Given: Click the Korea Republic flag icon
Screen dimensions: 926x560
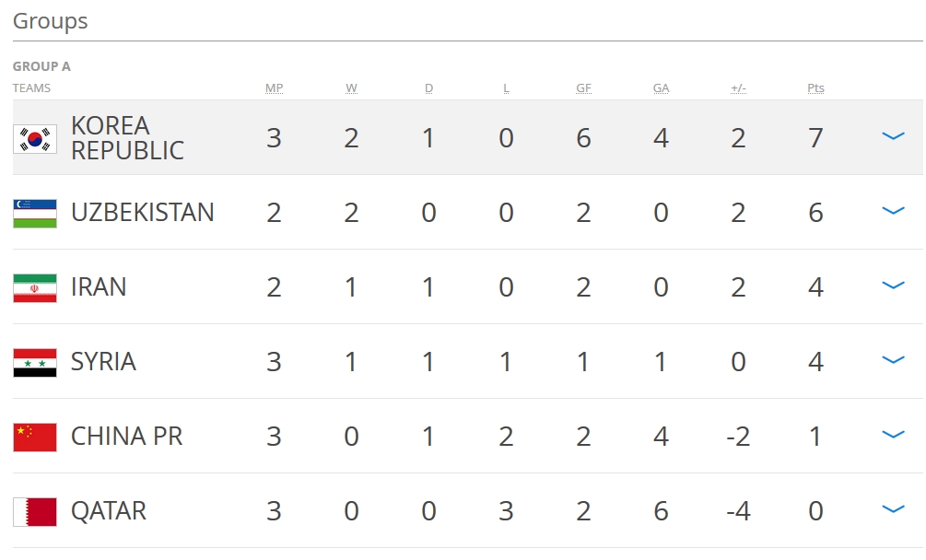Looking at the screenshot, I should pyautogui.click(x=35, y=138).
